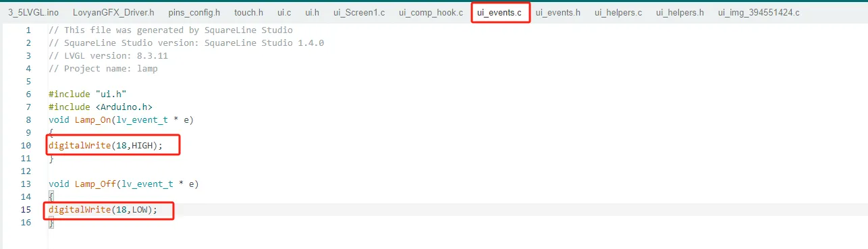Viewport: 868px width, 249px height.
Task: Switch to the ui.c tab
Action: [x=284, y=13]
